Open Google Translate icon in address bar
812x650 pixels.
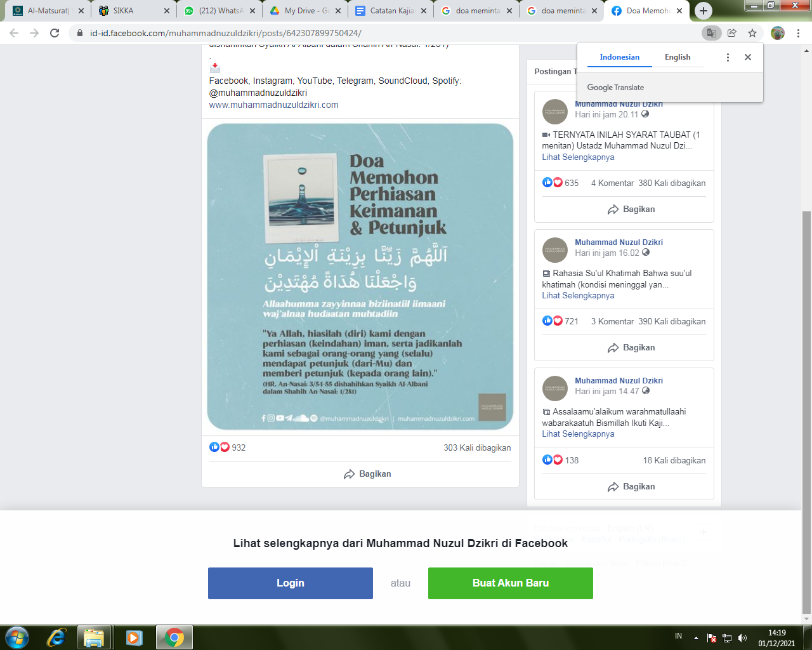[712, 33]
